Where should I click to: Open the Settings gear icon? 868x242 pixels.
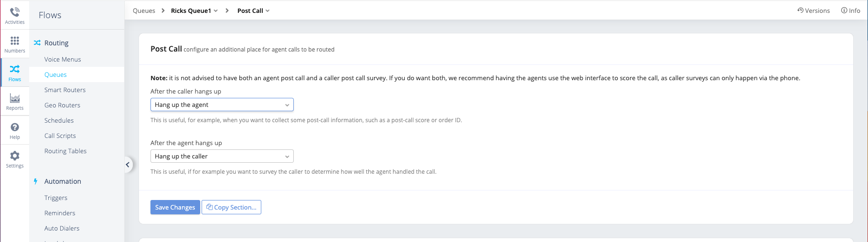(x=15, y=156)
